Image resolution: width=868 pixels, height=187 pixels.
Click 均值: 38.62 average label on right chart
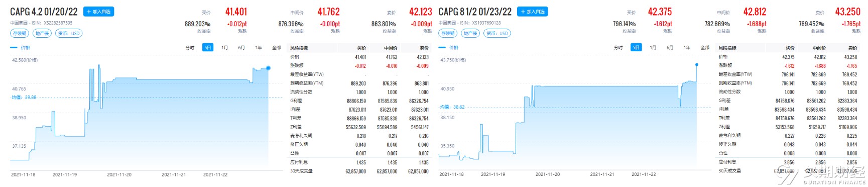(452, 107)
